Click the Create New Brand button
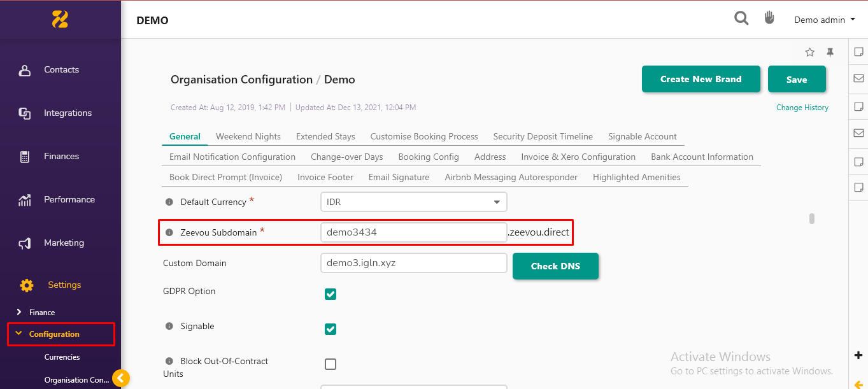The image size is (868, 389). (x=701, y=79)
